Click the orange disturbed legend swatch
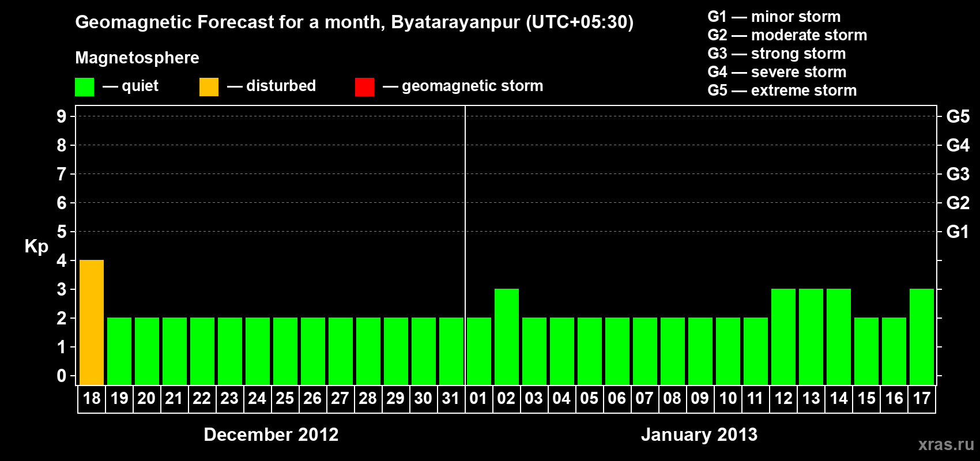980x461 pixels. (209, 86)
